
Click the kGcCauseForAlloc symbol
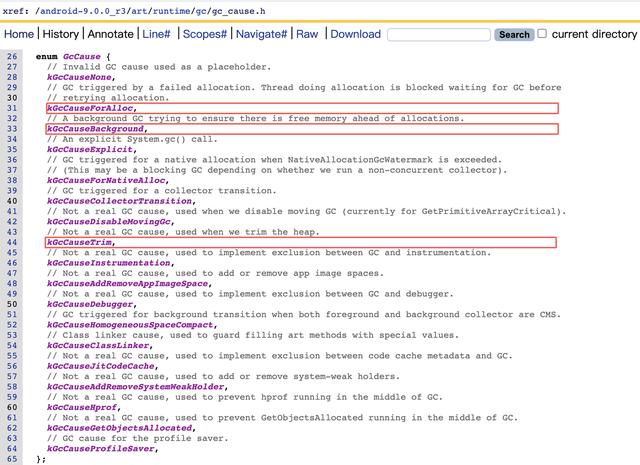[90, 108]
